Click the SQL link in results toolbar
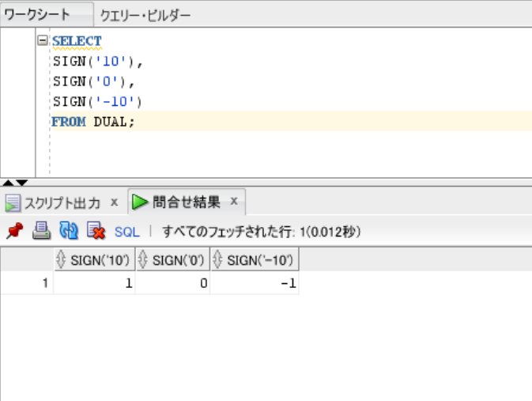 (126, 232)
